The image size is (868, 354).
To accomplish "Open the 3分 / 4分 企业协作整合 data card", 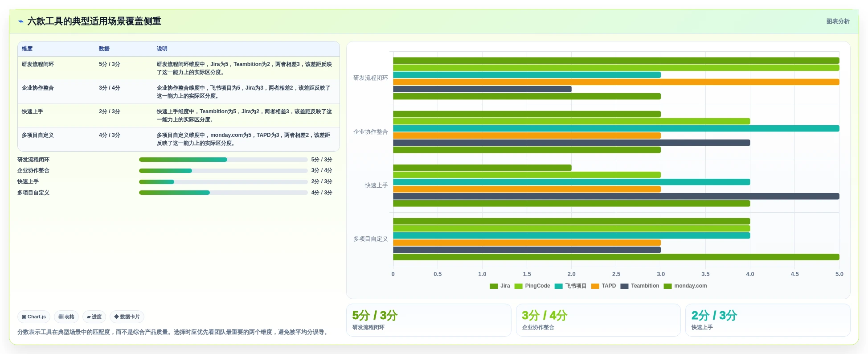I will click(598, 320).
